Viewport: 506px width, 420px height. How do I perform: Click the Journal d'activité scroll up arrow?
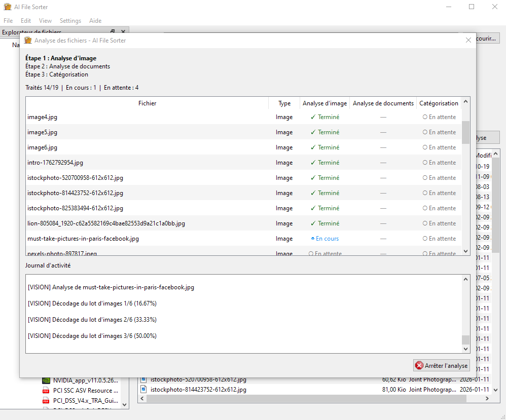pyautogui.click(x=465, y=279)
